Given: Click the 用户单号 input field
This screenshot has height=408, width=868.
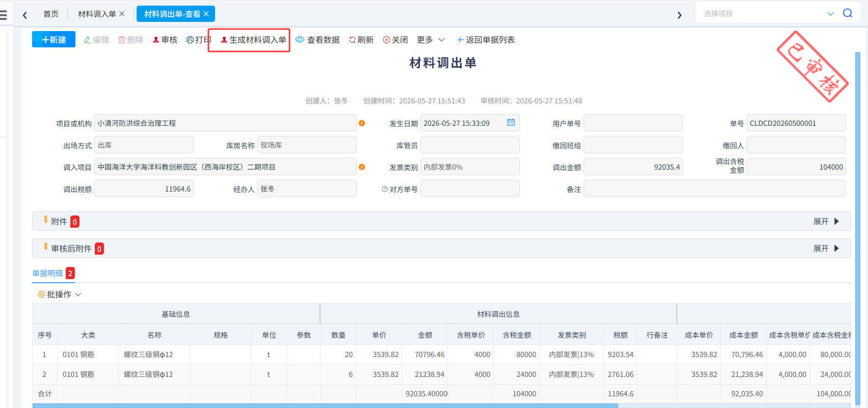Looking at the screenshot, I should 633,123.
